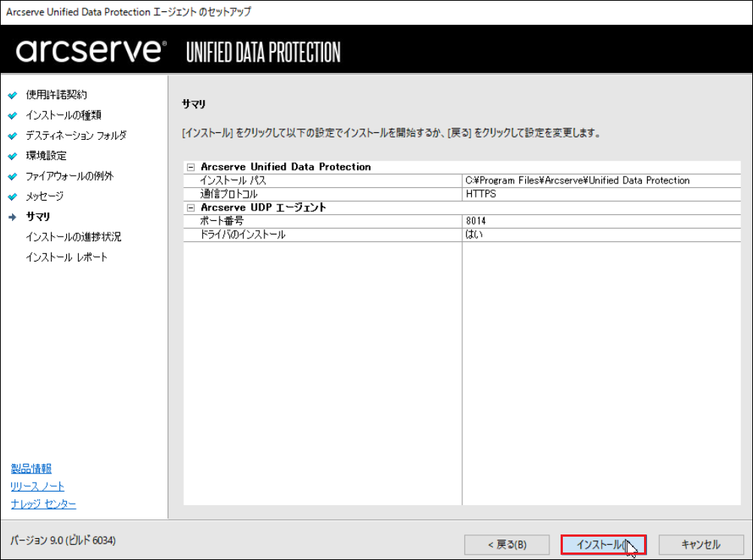Go back with the 戻る(B) button
Image resolution: width=753 pixels, height=560 pixels.
click(507, 545)
